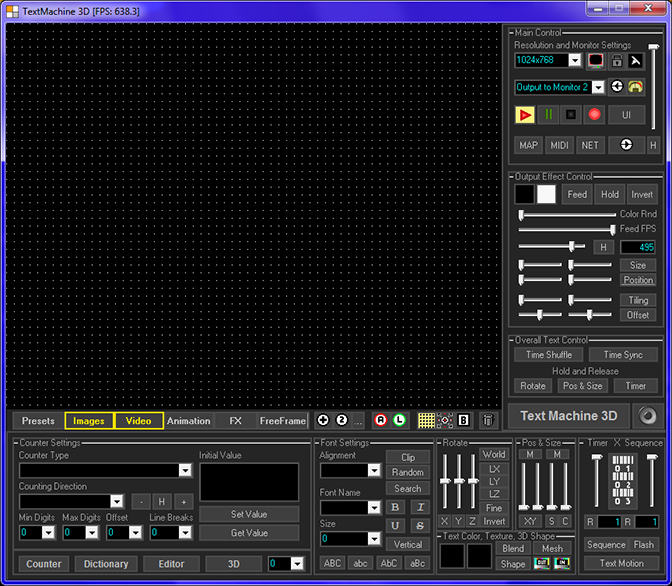The height and width of the screenshot is (586, 672).
Task: Switch to the Video tab
Action: coord(138,421)
